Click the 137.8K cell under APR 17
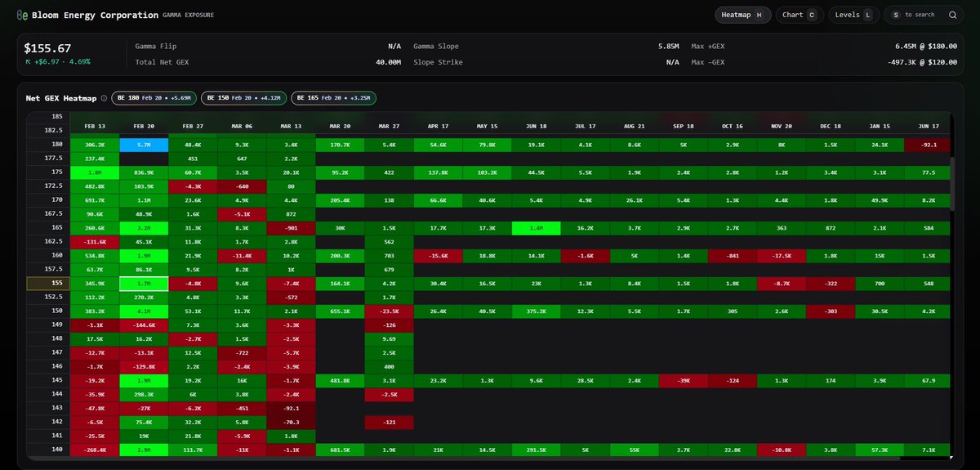The width and height of the screenshot is (980, 470). click(438, 172)
